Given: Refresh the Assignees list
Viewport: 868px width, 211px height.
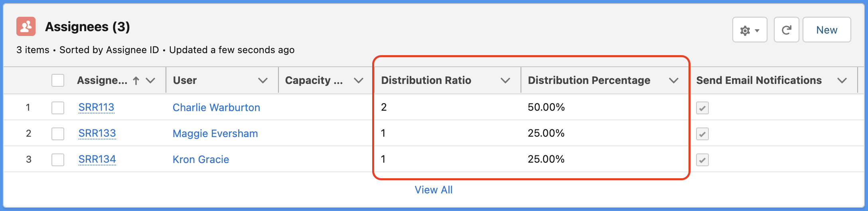Looking at the screenshot, I should click(786, 30).
